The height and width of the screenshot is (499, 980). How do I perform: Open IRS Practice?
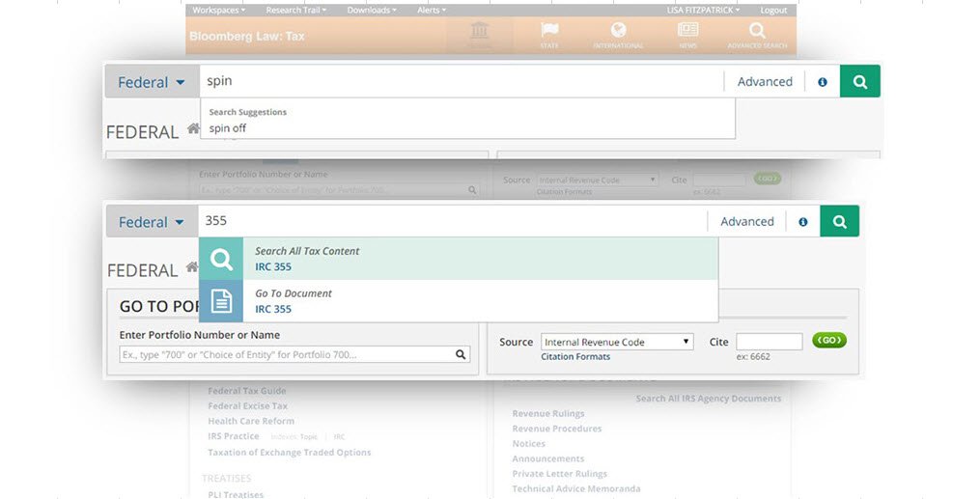click(x=233, y=436)
